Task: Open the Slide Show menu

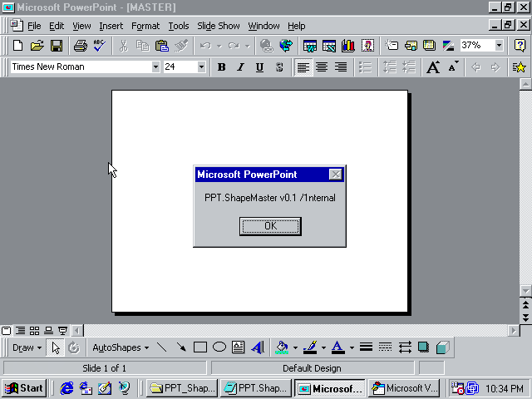Action: (219, 26)
